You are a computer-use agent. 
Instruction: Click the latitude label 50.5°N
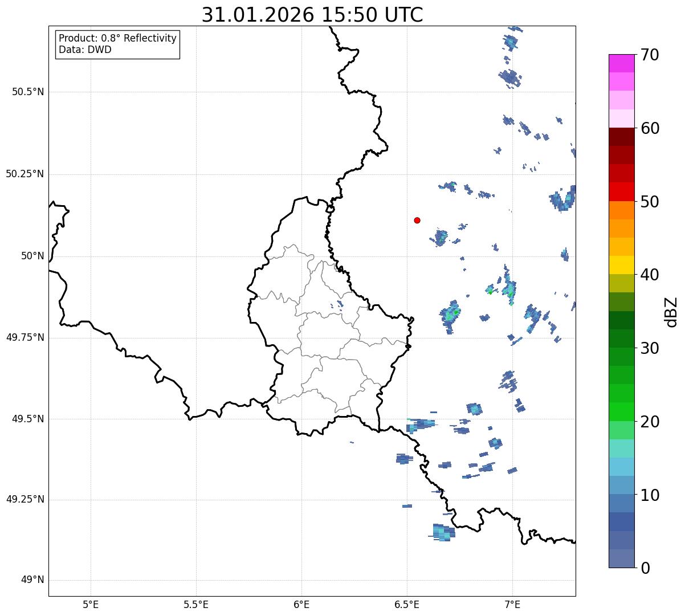point(28,92)
